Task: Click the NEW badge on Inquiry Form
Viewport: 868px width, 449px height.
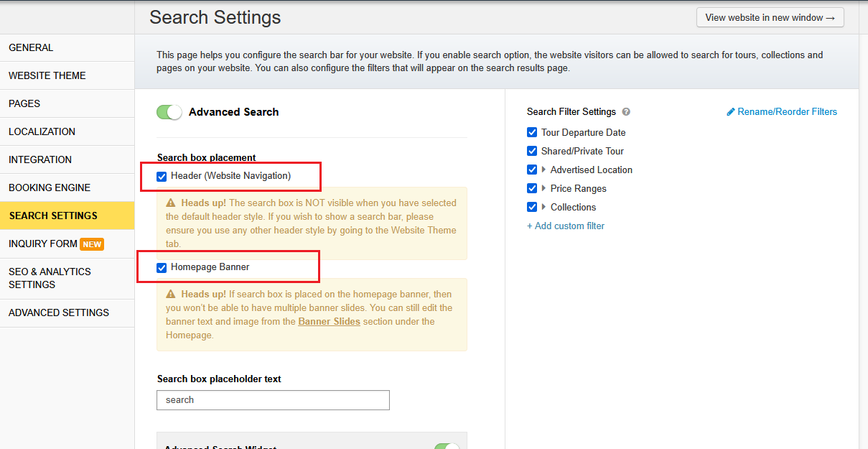Action: click(92, 244)
